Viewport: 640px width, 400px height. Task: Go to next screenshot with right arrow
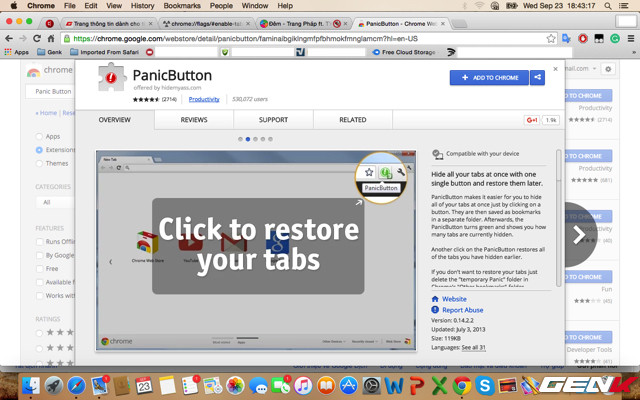[x=578, y=235]
